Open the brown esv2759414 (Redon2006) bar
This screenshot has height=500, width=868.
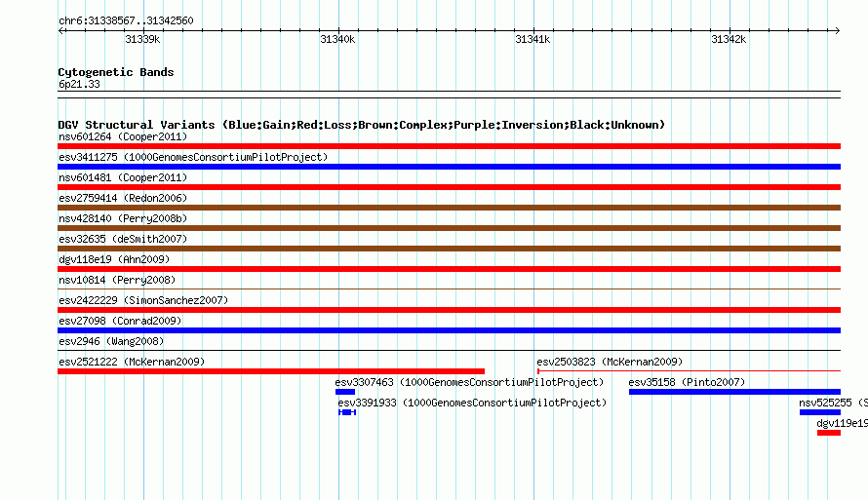[449, 208]
